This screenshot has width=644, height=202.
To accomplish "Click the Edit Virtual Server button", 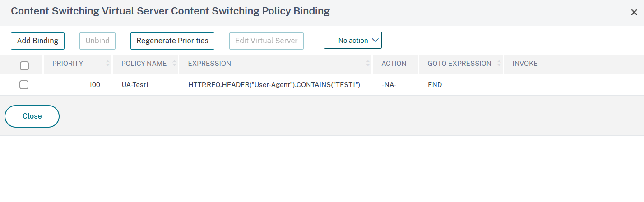I will [x=266, y=41].
